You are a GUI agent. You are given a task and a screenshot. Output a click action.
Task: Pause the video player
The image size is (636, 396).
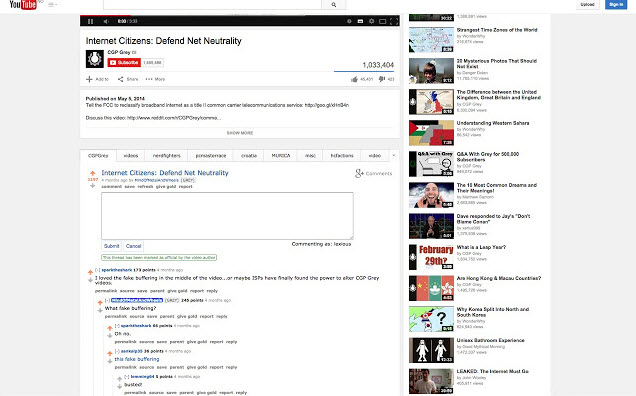[x=90, y=21]
